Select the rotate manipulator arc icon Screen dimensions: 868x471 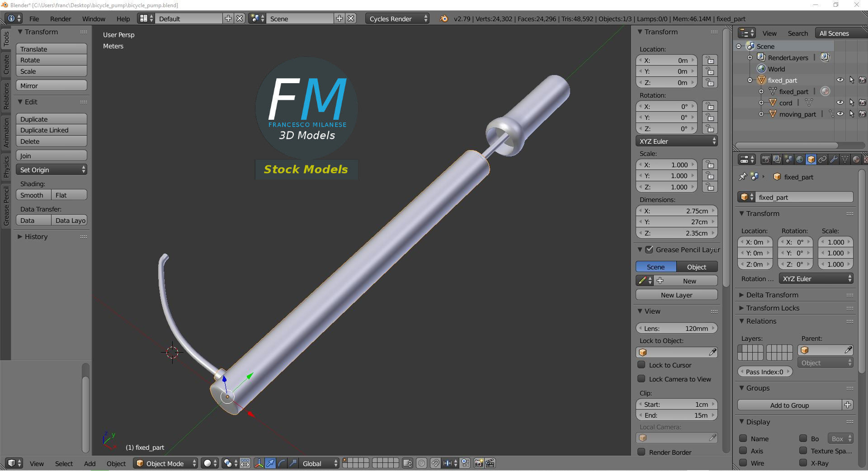tap(282, 463)
